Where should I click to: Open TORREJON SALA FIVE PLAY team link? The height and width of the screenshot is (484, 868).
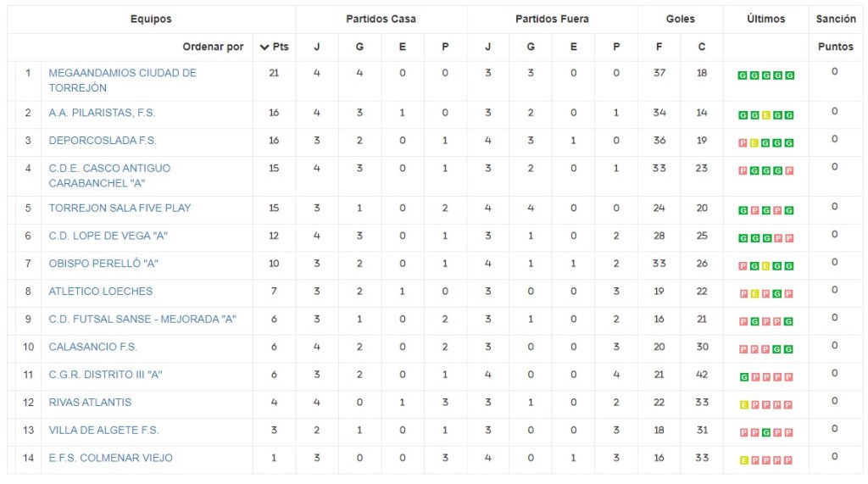point(120,208)
